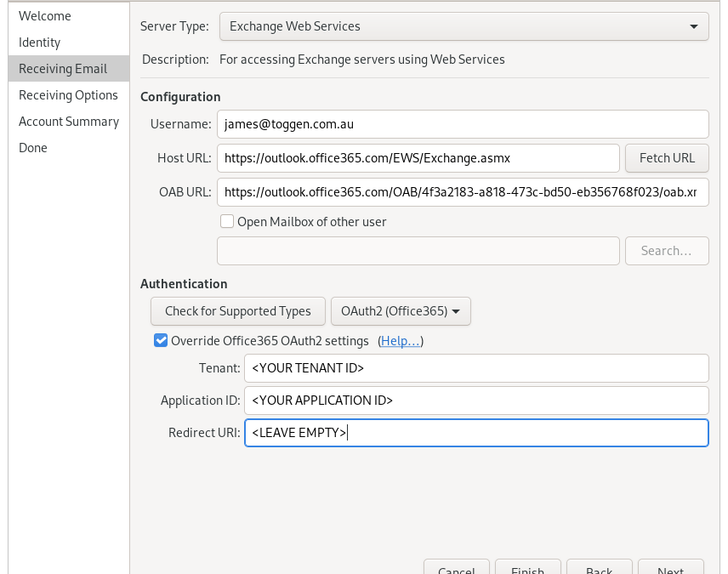Click the Fetch URL button

click(667, 158)
